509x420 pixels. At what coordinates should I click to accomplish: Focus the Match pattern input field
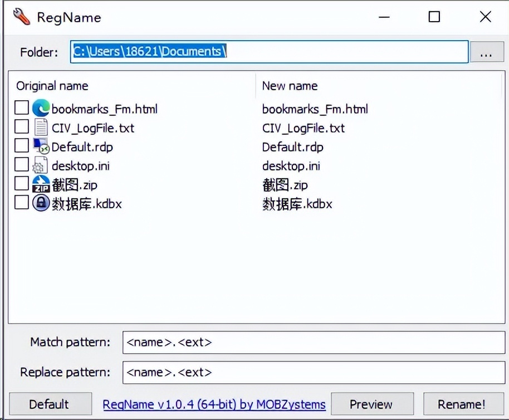(x=312, y=343)
